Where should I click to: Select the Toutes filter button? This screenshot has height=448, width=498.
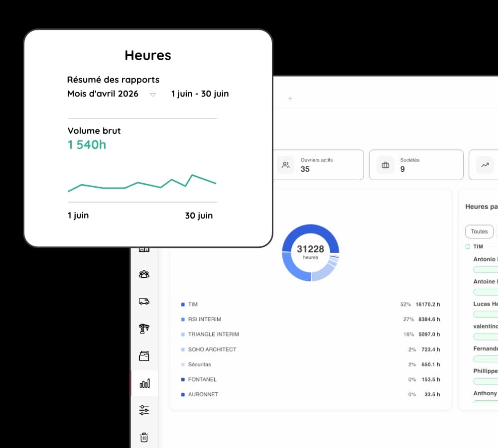479,231
